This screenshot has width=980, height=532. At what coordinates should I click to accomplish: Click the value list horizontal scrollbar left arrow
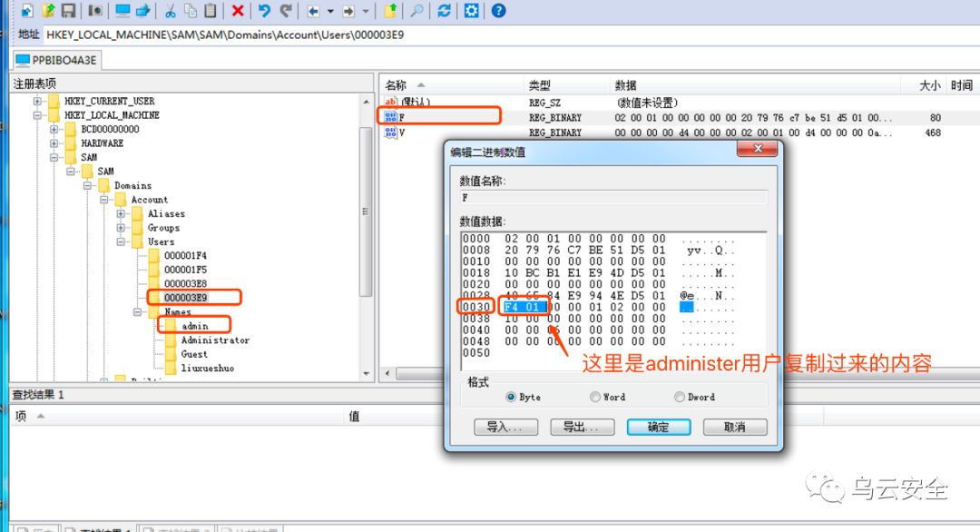click(387, 374)
